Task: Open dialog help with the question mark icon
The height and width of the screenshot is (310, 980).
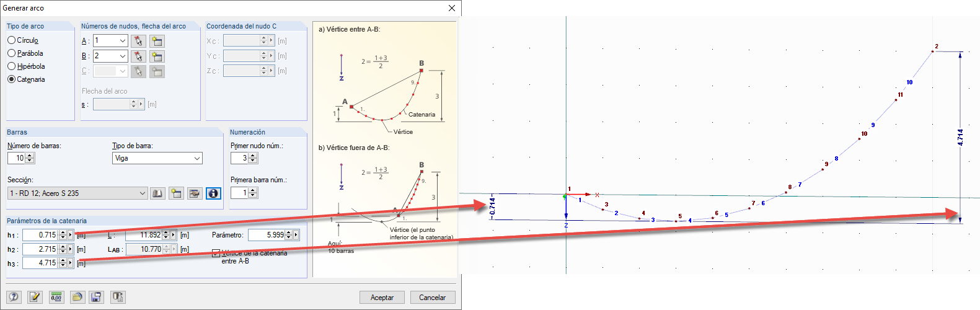Action: click(x=14, y=297)
